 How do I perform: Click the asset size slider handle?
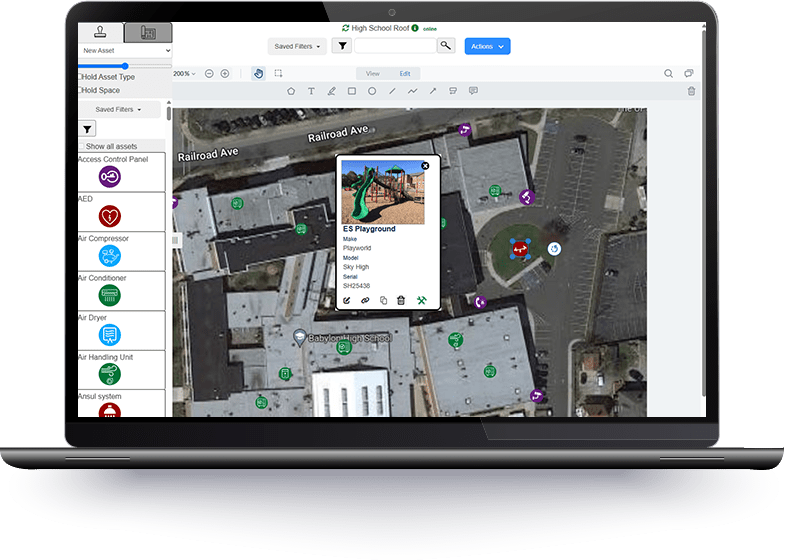click(x=125, y=65)
